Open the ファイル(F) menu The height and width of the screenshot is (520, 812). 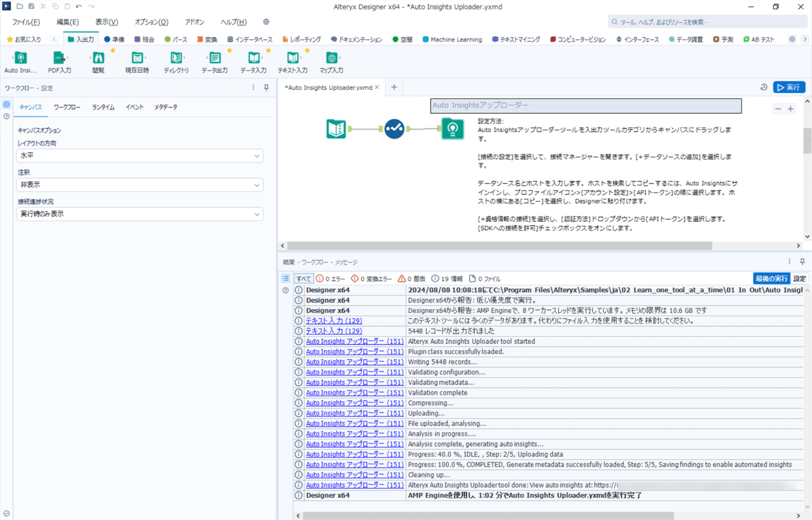[26, 22]
